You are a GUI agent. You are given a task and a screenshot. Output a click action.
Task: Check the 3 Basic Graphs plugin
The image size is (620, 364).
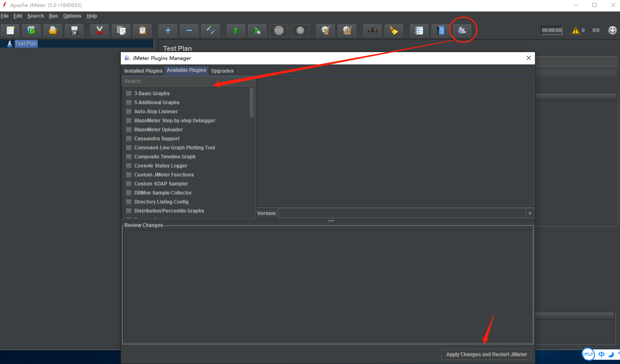pyautogui.click(x=129, y=94)
